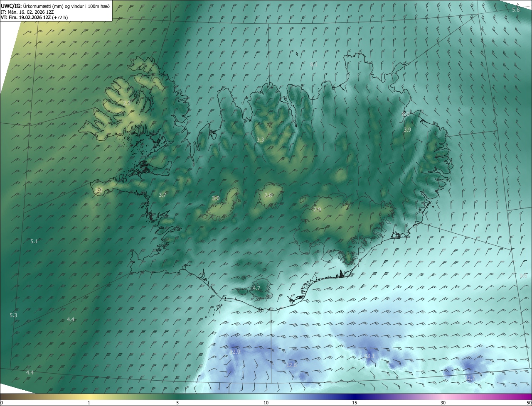This screenshot has width=532, height=406.
Task: Click the 5.3 value label
Action: [x=14, y=316]
